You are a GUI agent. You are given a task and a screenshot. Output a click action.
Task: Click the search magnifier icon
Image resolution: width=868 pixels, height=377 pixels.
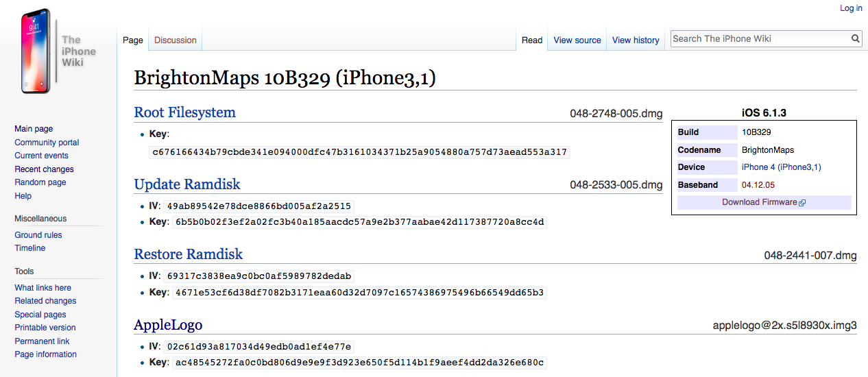click(856, 39)
